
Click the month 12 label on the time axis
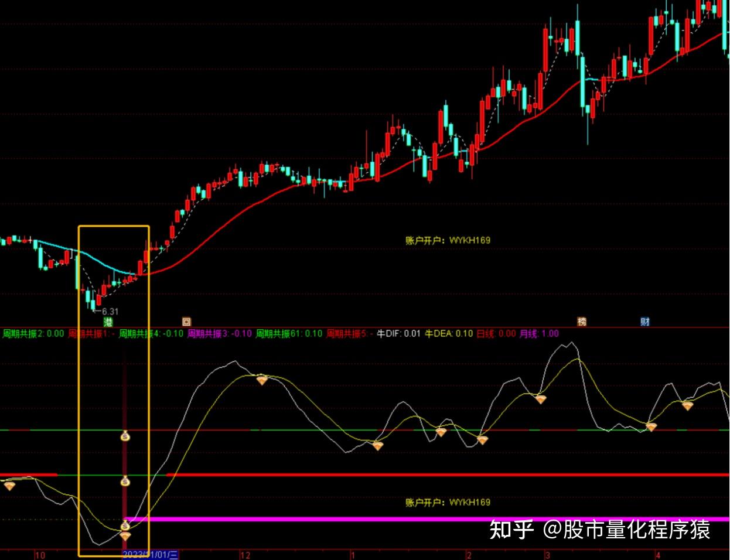(x=245, y=555)
